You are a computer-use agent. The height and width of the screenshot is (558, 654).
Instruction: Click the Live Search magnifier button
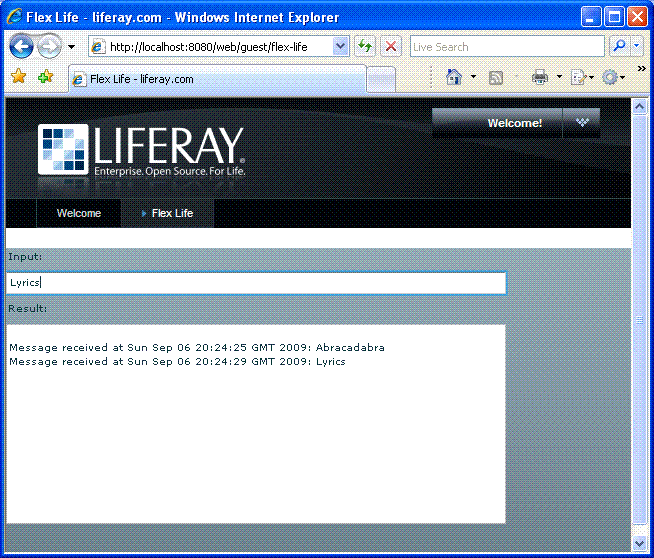pos(619,46)
